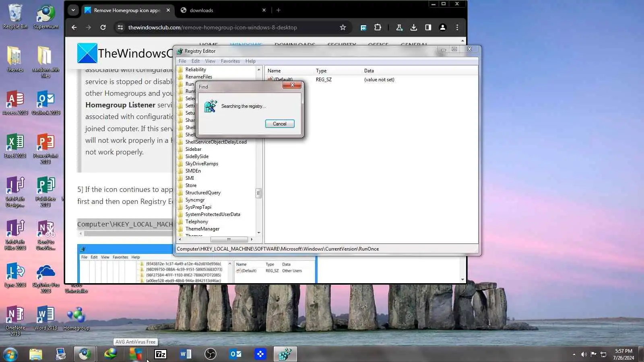Switch to the Remove Homegroup icon tab
644x362 pixels.
pyautogui.click(x=128, y=10)
